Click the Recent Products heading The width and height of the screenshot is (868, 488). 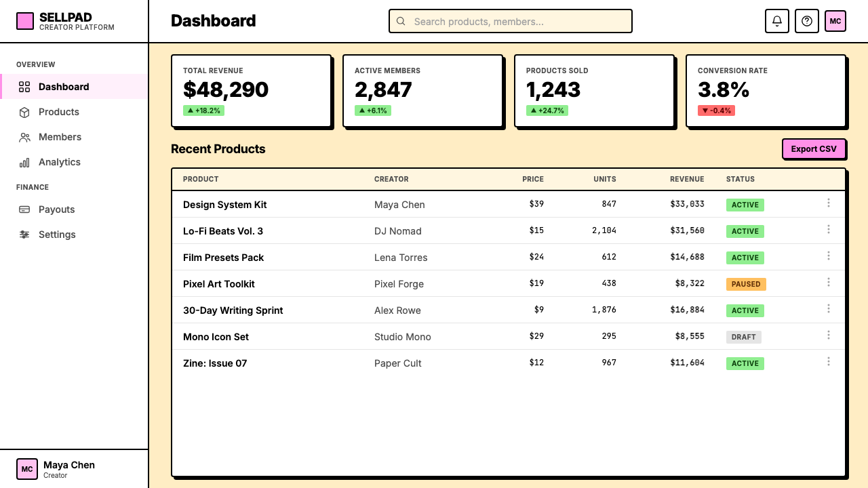click(x=218, y=149)
